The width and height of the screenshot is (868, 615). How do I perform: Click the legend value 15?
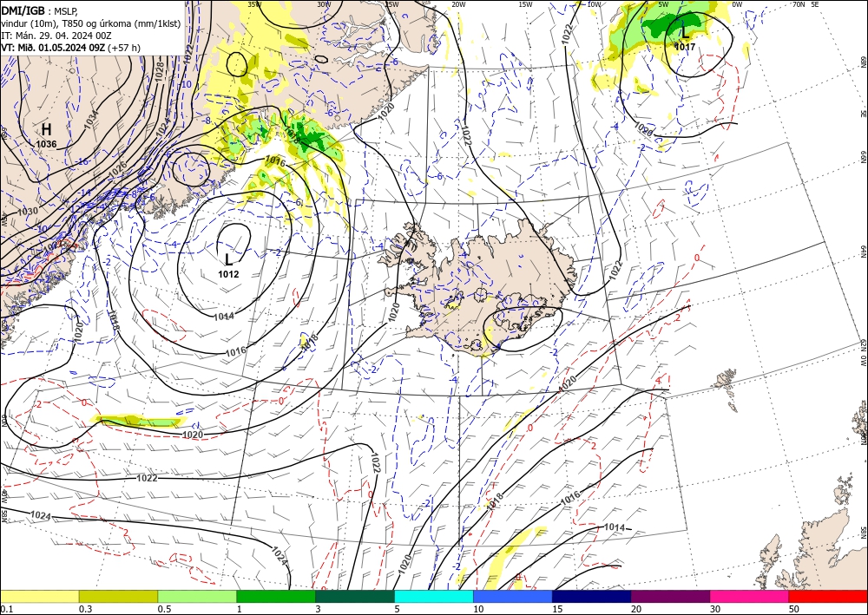click(x=557, y=609)
